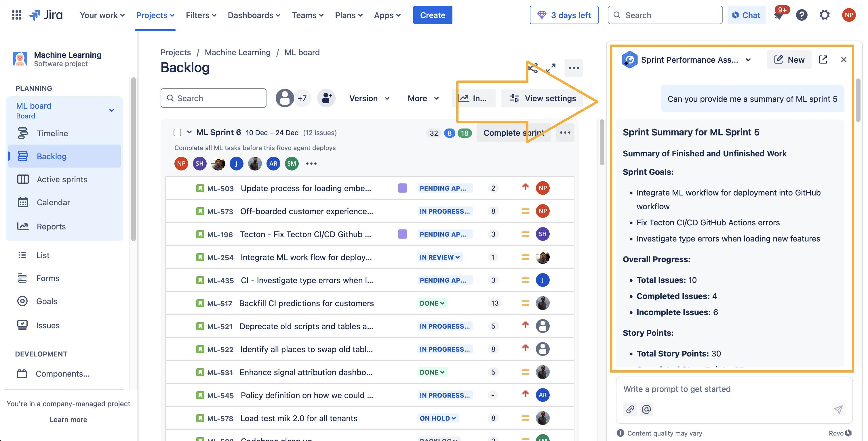Viewport: 868px width, 441px height.
Task: Open the Version dropdown on the backlog
Action: point(369,98)
